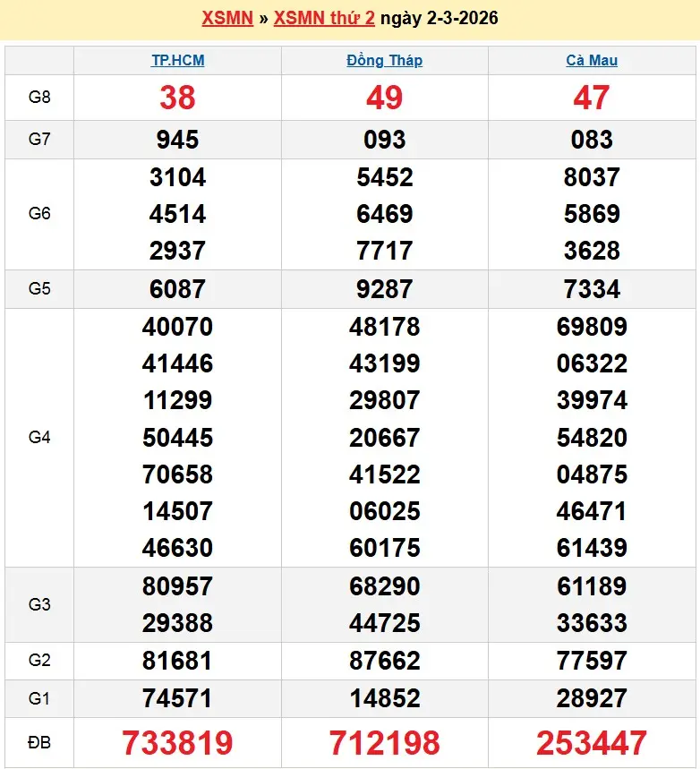Screen dimensions: 700x769
Task: Click G1 result 28927
Action: [592, 698]
